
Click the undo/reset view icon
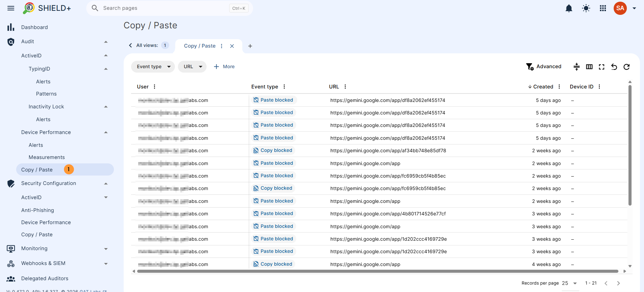pyautogui.click(x=614, y=67)
